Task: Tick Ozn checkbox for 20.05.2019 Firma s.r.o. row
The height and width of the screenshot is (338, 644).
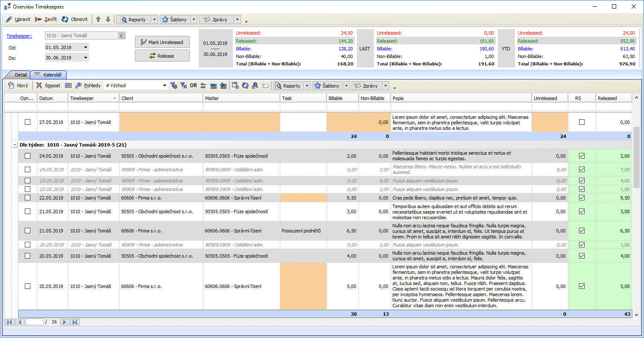Action: [x=28, y=286]
